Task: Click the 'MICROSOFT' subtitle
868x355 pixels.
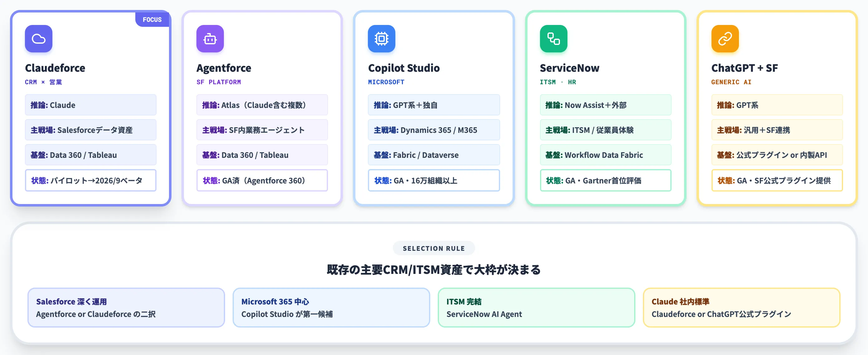Action: coord(386,82)
